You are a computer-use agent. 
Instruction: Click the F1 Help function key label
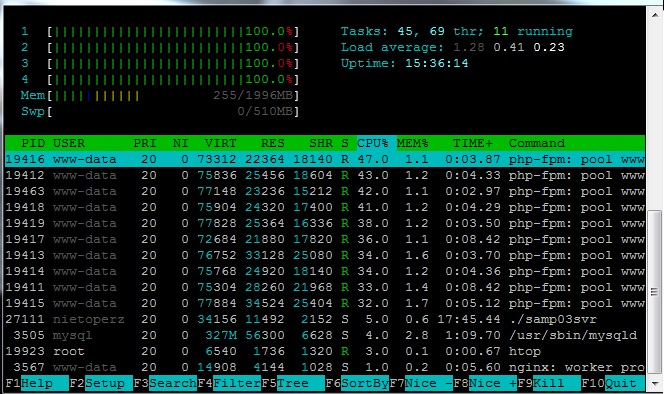(x=37, y=383)
